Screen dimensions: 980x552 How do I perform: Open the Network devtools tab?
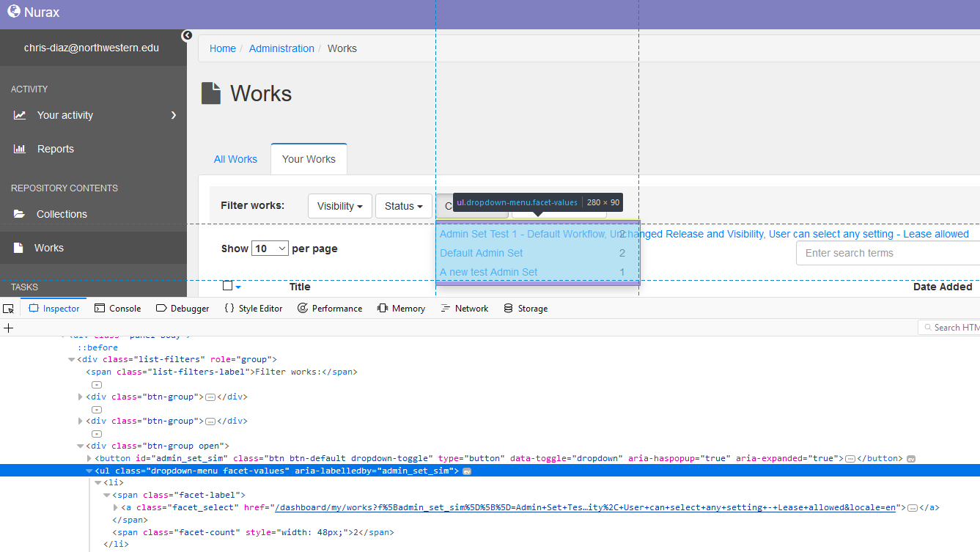[464, 309]
